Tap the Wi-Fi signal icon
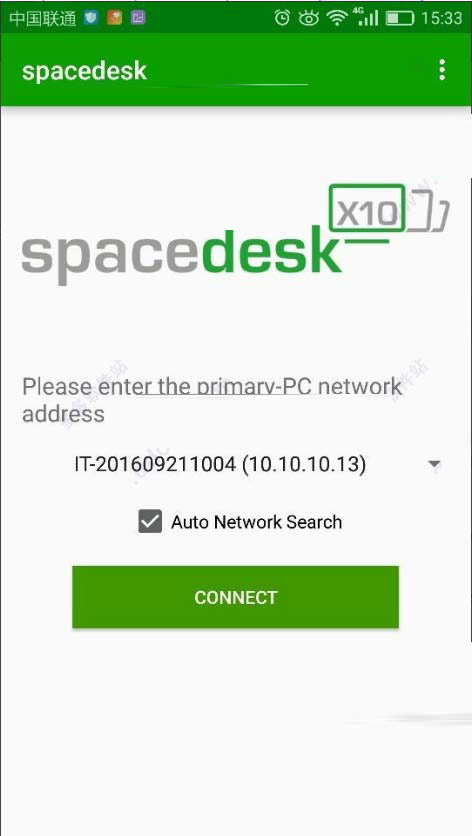The image size is (472, 836). [x=337, y=18]
